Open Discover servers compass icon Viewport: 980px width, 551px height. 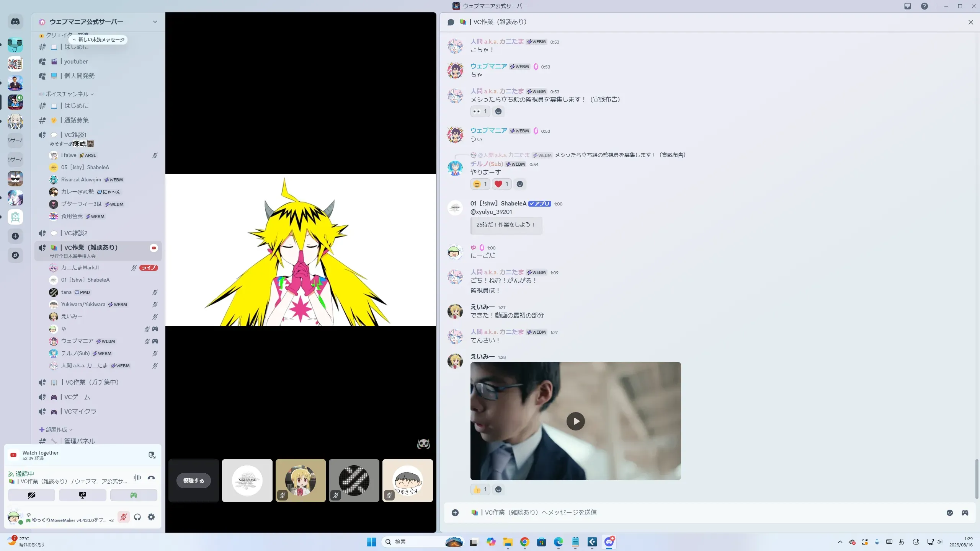(x=15, y=255)
